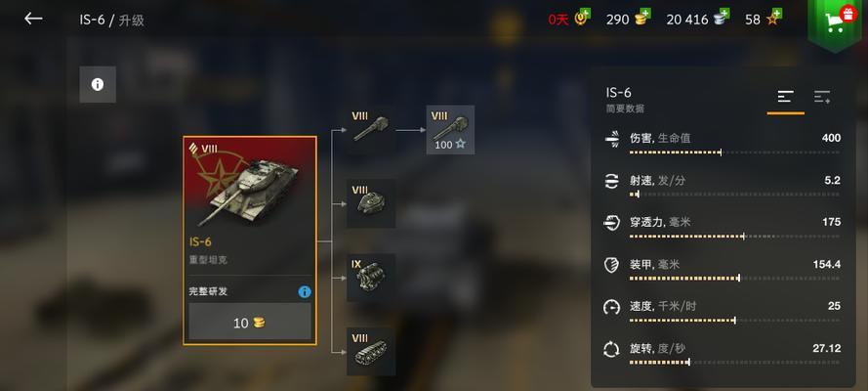Click blue info icon beside 完整研发

305,292
